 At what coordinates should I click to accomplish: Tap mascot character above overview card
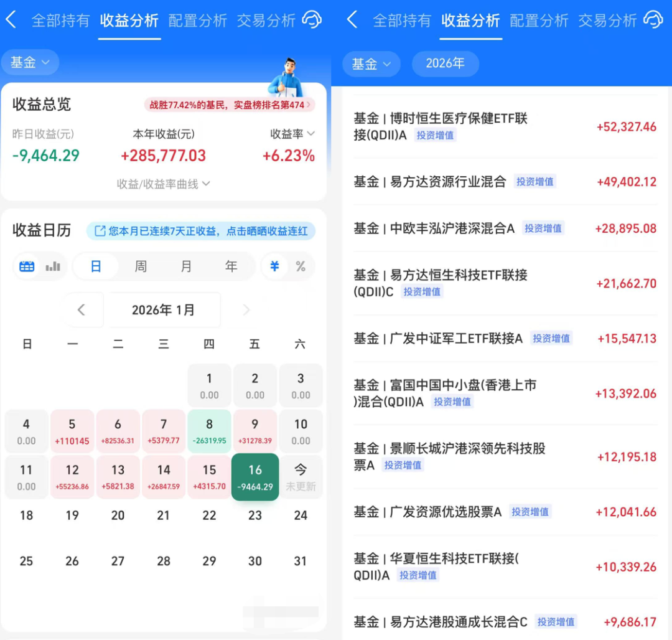click(x=286, y=78)
